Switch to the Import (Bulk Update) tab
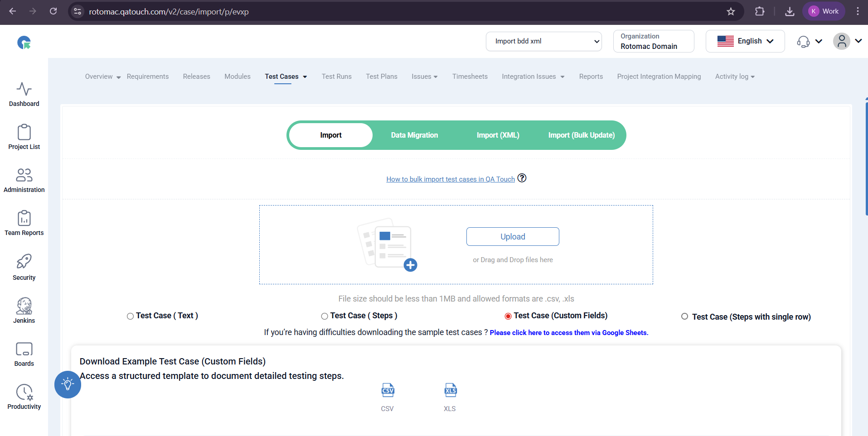The image size is (868, 436). (x=581, y=135)
